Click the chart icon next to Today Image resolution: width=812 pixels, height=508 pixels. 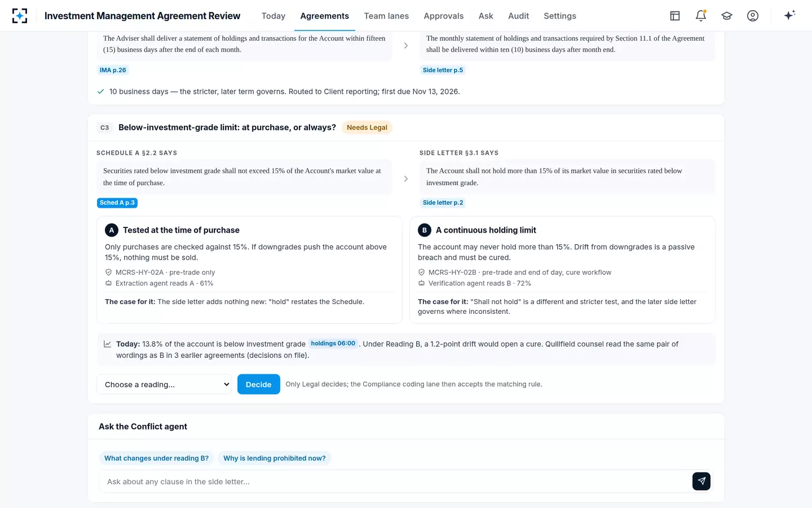(108, 344)
